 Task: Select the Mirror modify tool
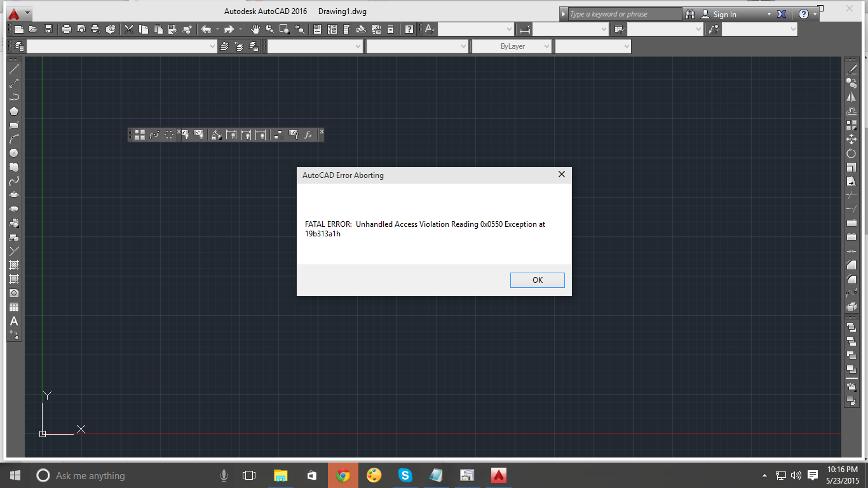pos(851,97)
